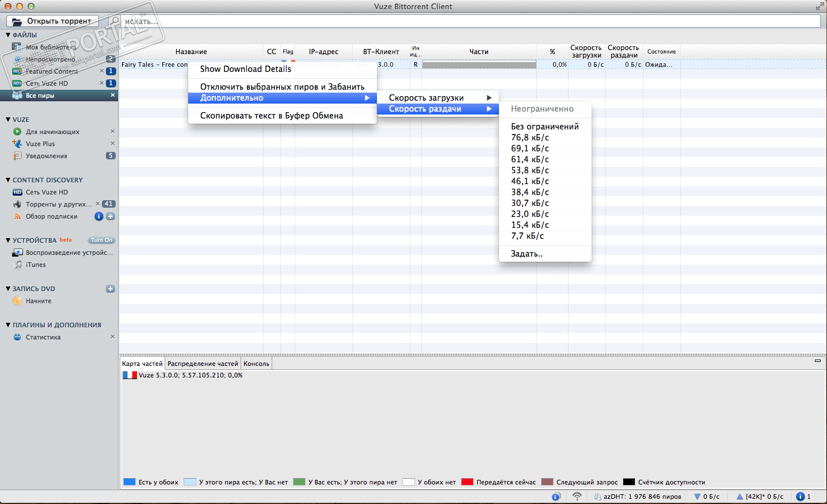Collapse the CONTENT DISCOVERY section
The image size is (827, 504).
[x=8, y=180]
